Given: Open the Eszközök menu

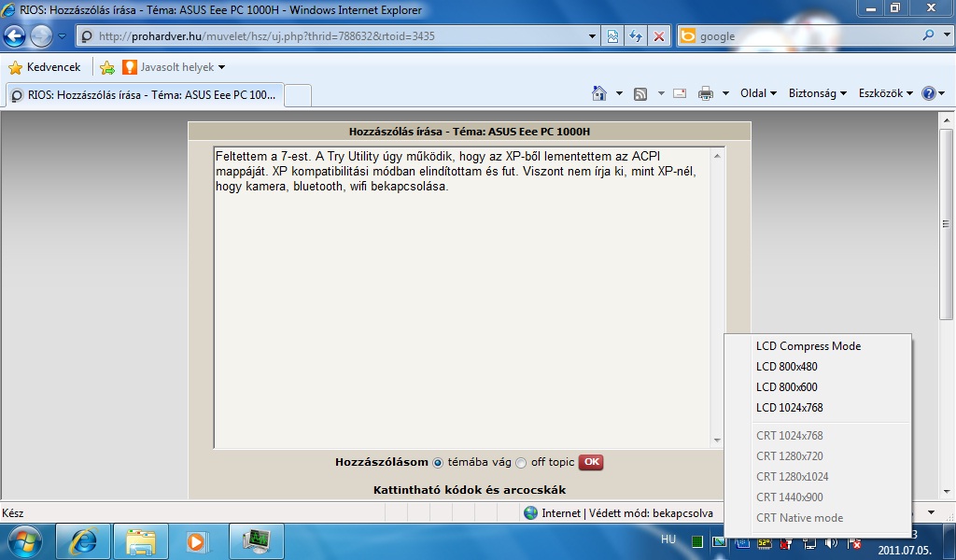Looking at the screenshot, I should coord(885,93).
